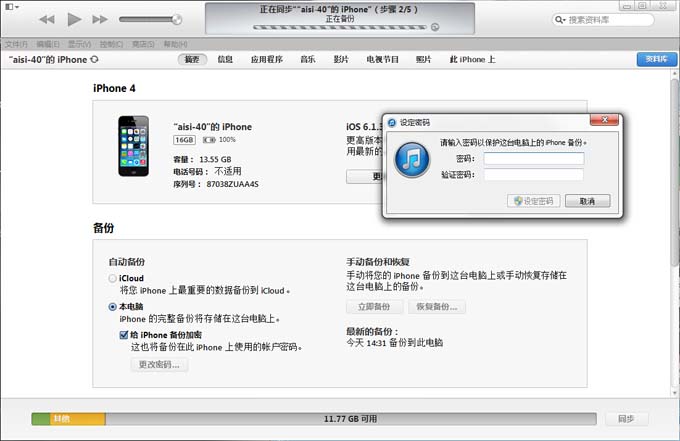Click the Restore Backup button
The width and height of the screenshot is (680, 441).
(437, 307)
